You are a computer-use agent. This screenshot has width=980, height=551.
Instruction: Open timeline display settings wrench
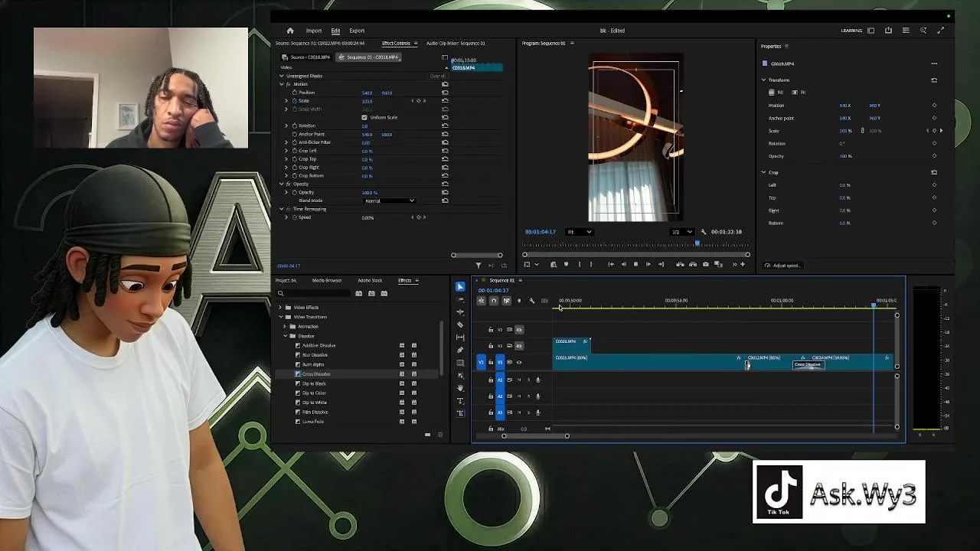click(532, 301)
